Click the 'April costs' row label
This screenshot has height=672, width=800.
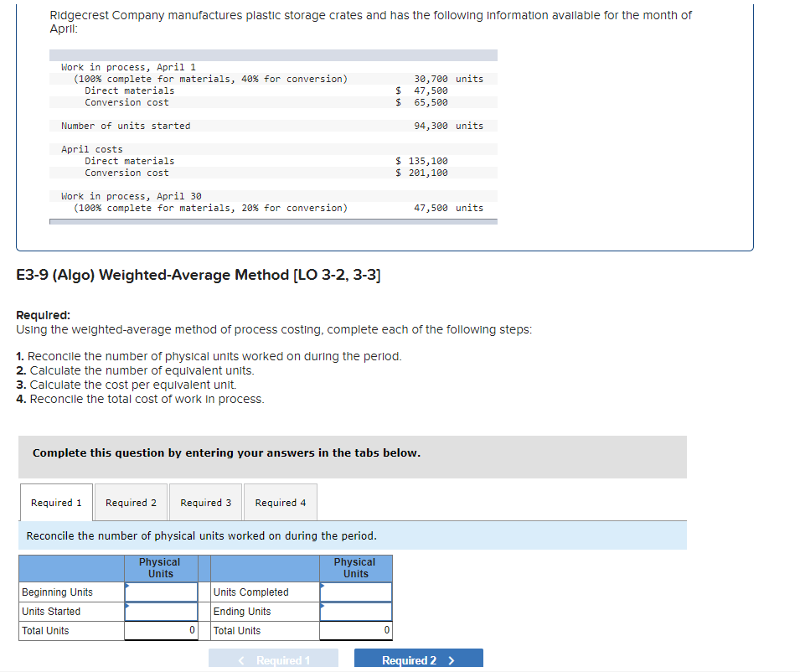92,149
